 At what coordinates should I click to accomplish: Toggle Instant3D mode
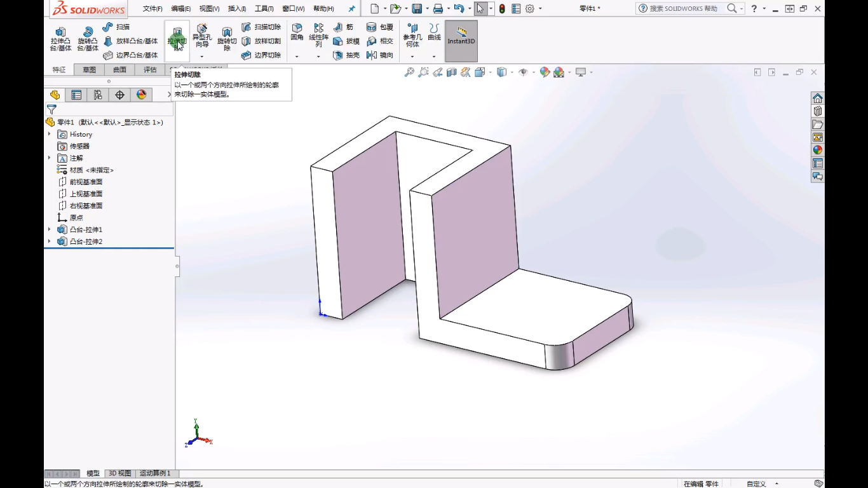point(461,41)
